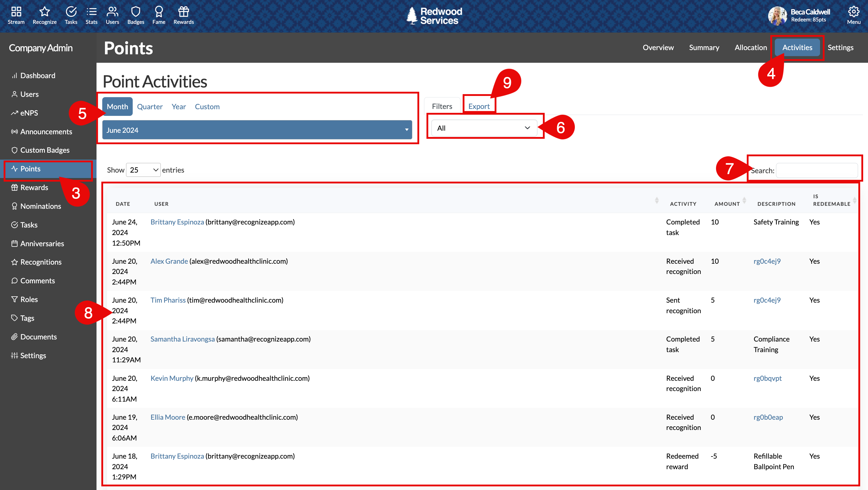Open Samantha Liravongsa user link
The width and height of the screenshot is (868, 490).
click(183, 339)
